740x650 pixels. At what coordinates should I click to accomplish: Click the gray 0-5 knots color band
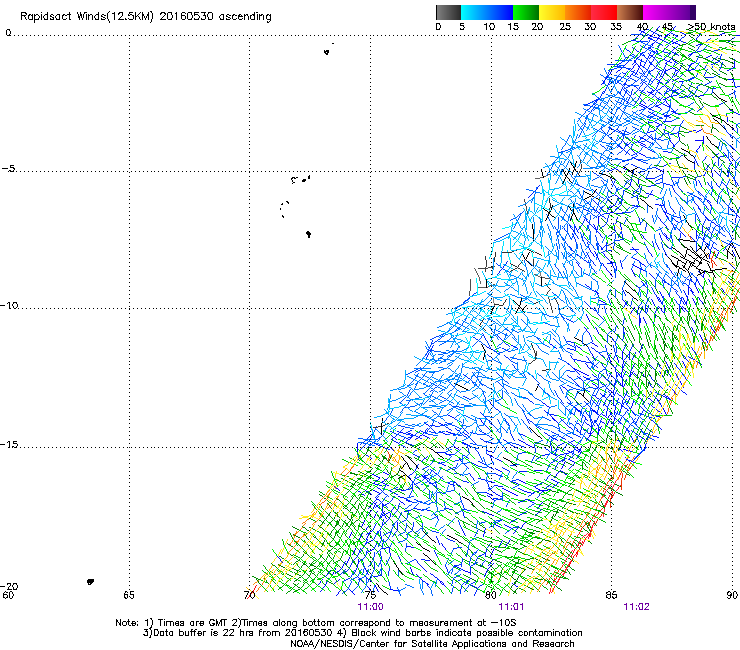click(x=448, y=12)
